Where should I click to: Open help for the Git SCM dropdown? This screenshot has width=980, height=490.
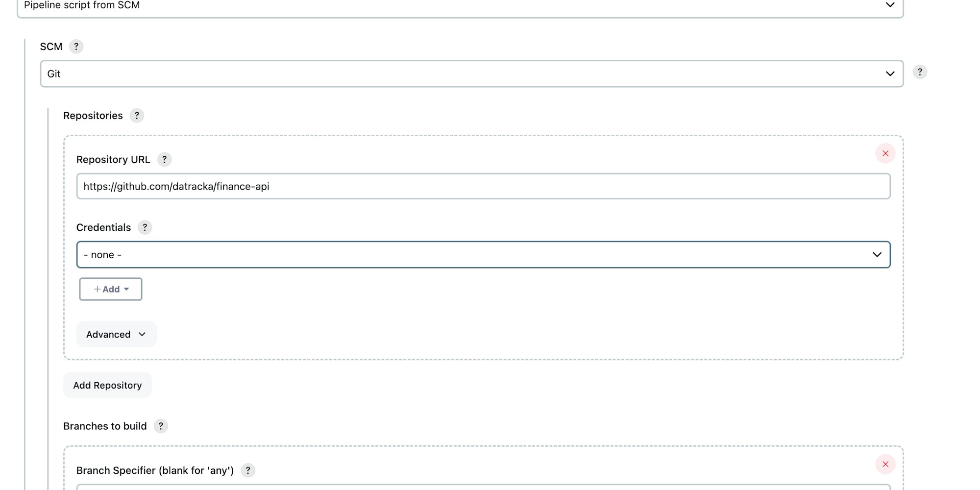point(920,72)
